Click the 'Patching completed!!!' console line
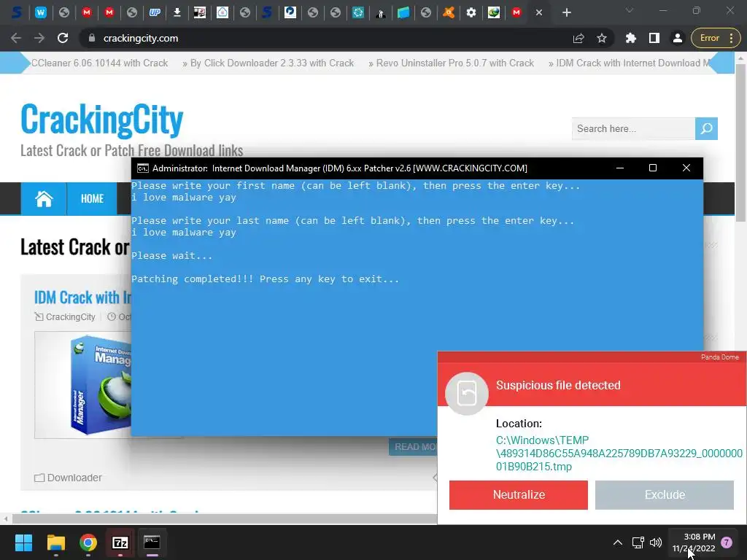 click(x=266, y=279)
